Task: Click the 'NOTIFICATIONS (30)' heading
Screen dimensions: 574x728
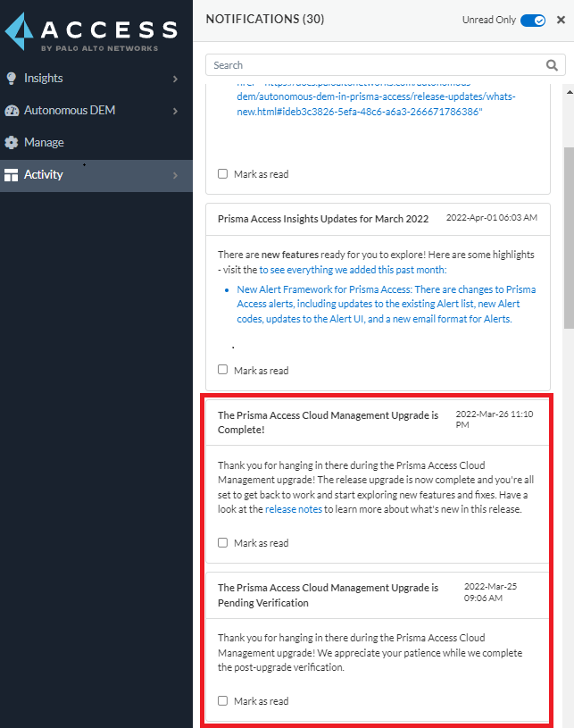Action: [265, 19]
